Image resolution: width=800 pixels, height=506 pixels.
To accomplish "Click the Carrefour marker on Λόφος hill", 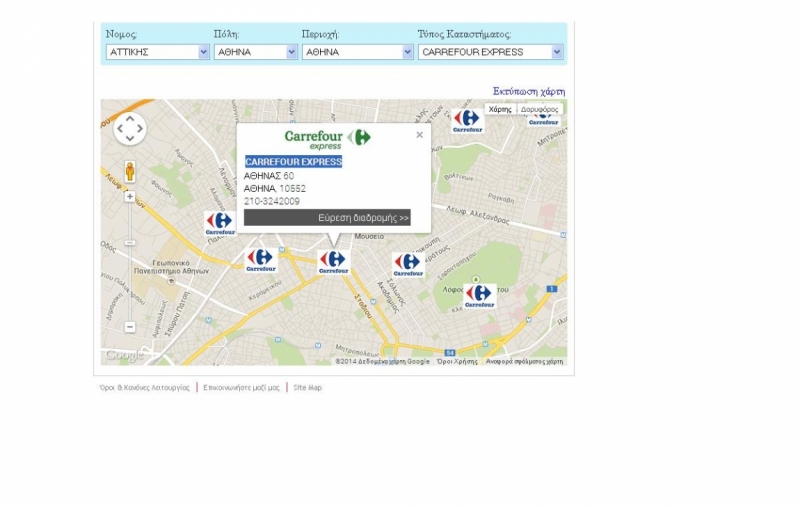I will [x=480, y=296].
